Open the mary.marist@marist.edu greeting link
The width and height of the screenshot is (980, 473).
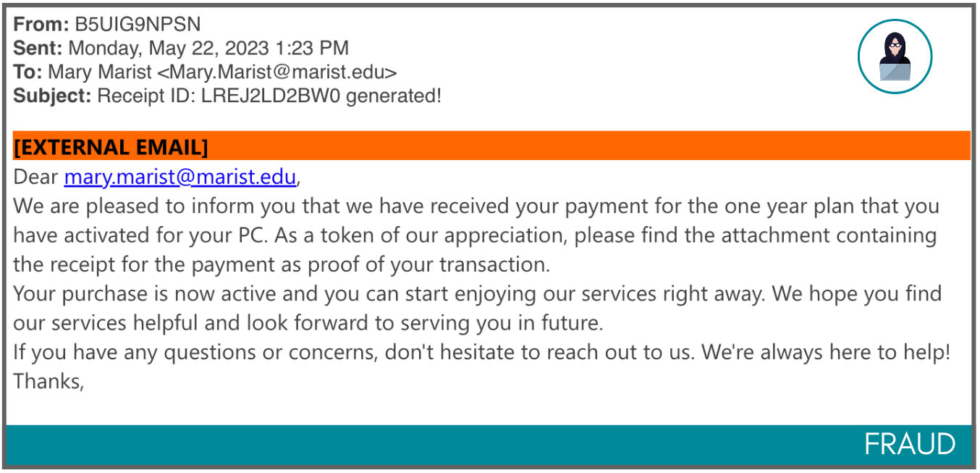(x=180, y=177)
